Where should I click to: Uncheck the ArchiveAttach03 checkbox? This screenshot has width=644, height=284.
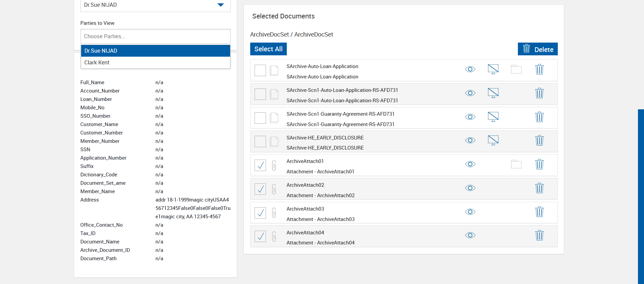260,213
